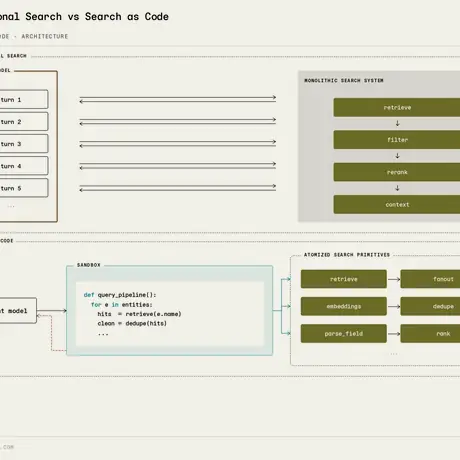Viewport: 460px width, 460px height.
Task: Click the rank primitive block
Action: pyautogui.click(x=430, y=333)
